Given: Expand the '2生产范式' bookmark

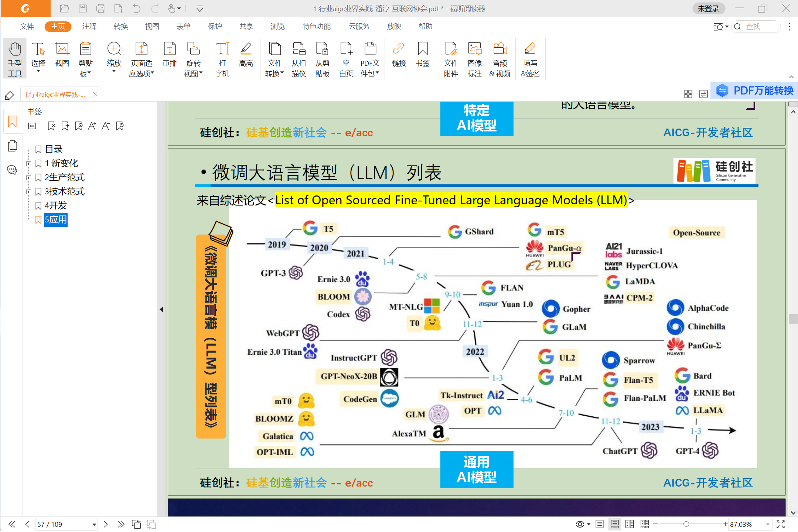Looking at the screenshot, I should click(28, 178).
